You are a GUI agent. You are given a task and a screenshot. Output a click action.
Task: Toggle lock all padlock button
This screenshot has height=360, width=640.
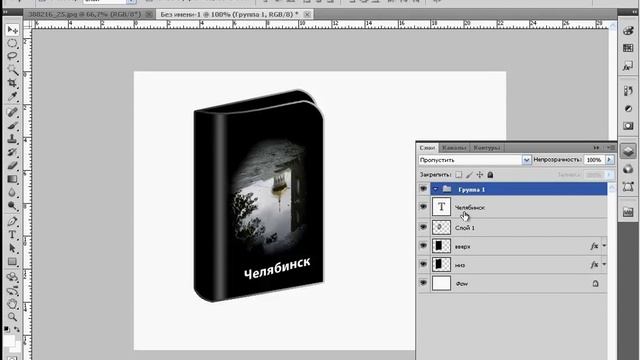(490, 175)
